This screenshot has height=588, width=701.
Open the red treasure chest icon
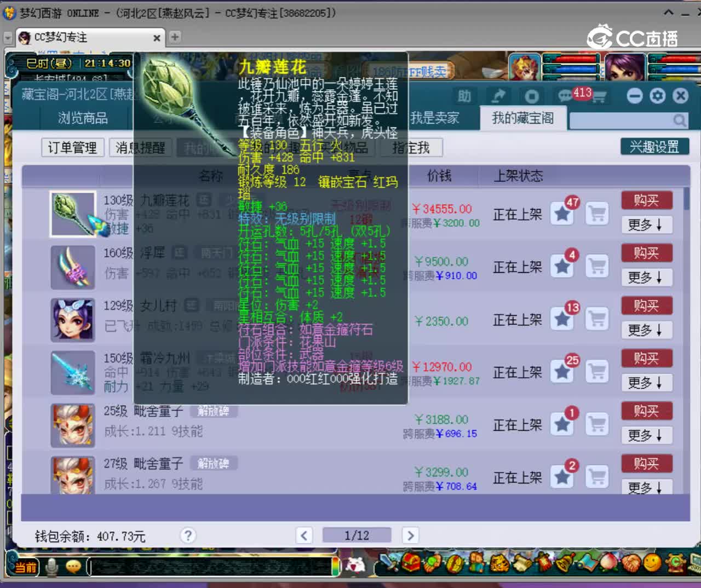point(411,563)
